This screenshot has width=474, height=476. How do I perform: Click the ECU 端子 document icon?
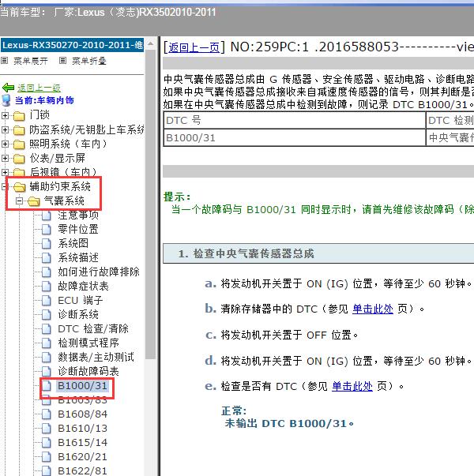coord(46,301)
